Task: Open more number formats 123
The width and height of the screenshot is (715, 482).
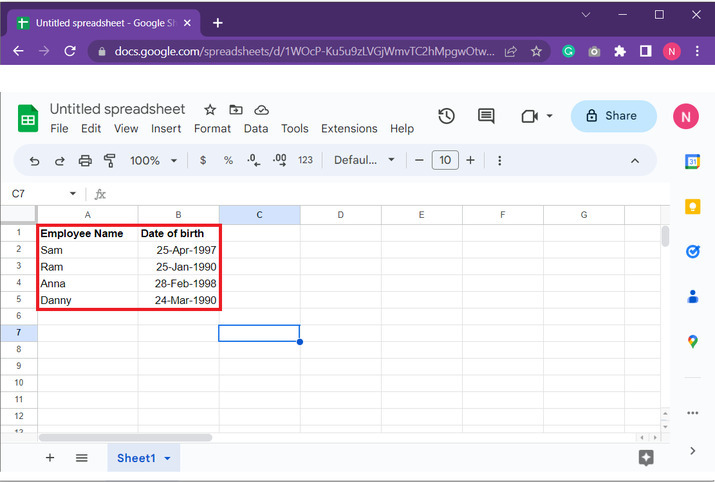Action: (305, 160)
